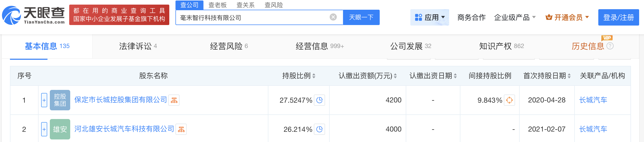Open equity structure chart for 河北雄安长城汽车科技
The height and width of the screenshot is (142, 644).
coord(181,129)
